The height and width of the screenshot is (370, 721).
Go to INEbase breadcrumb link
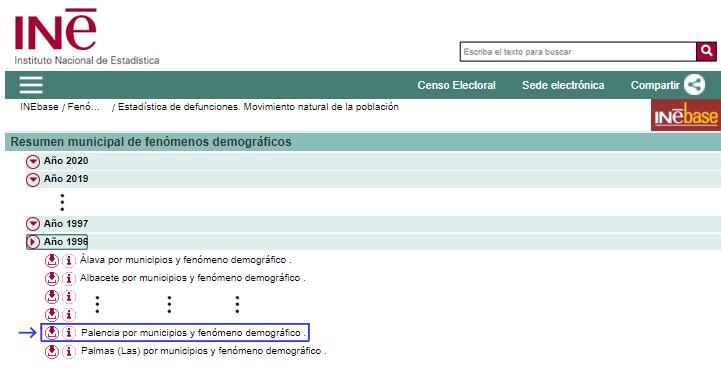point(39,107)
